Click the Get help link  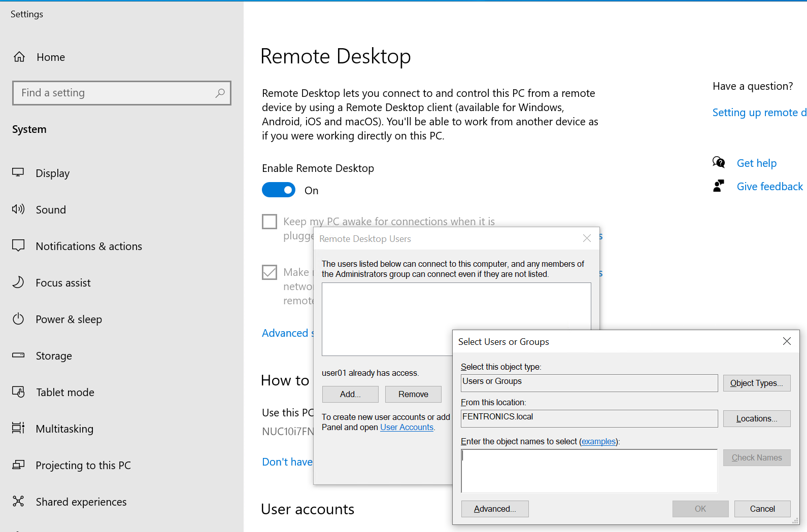coord(757,163)
